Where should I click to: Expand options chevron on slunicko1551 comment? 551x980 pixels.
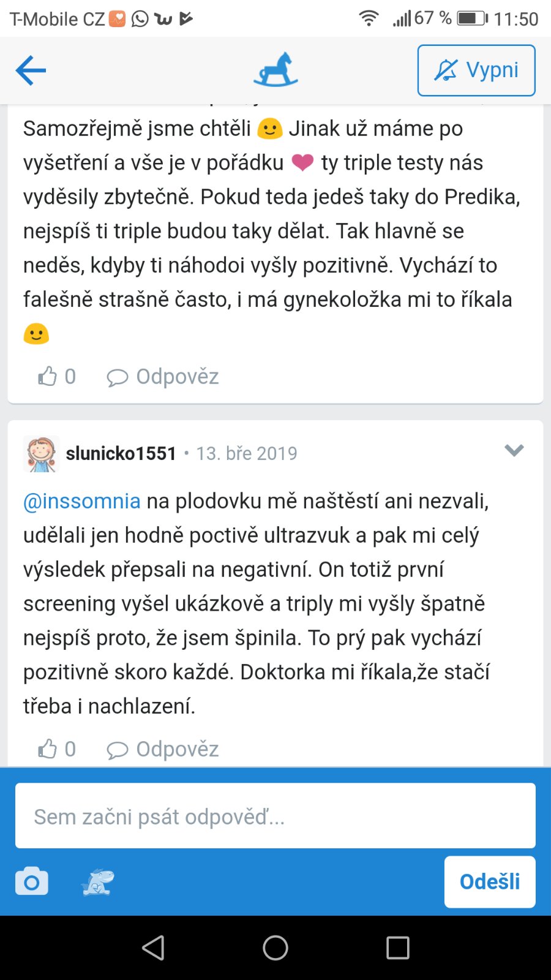pyautogui.click(x=514, y=451)
